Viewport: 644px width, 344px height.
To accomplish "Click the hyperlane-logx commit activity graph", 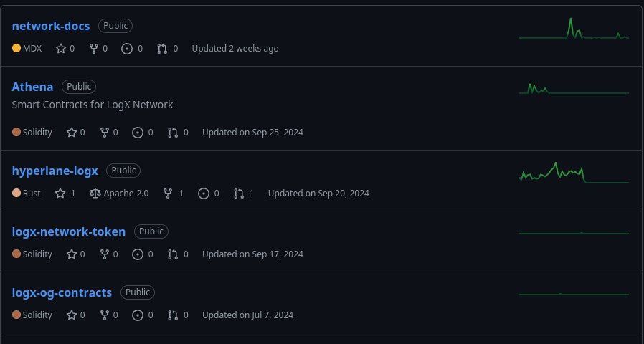I will click(574, 174).
